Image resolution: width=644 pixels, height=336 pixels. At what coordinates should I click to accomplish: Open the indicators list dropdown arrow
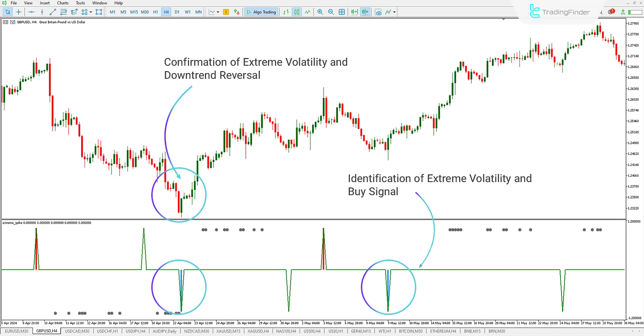(x=394, y=12)
